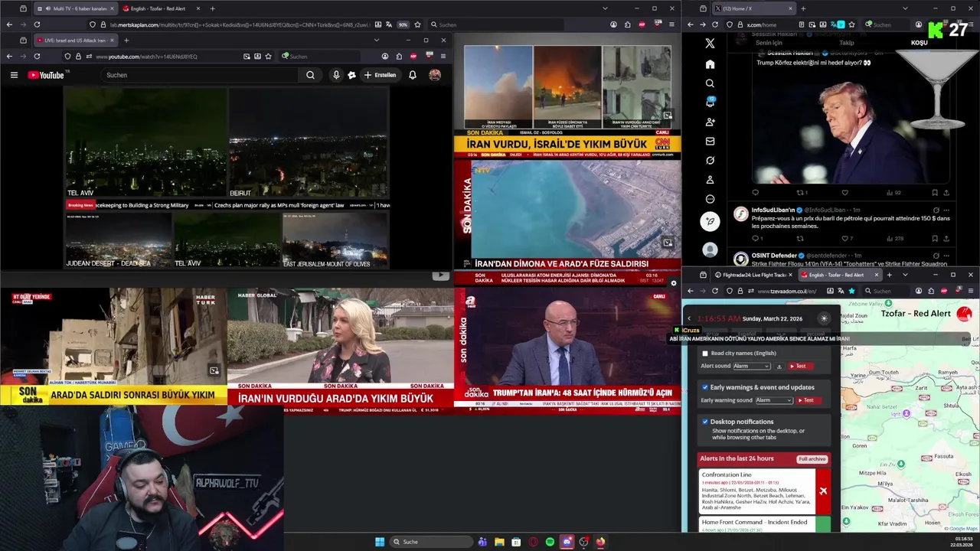Toggle Tzofar light/dark theme sun icon
The height and width of the screenshot is (551, 980).
click(x=824, y=318)
